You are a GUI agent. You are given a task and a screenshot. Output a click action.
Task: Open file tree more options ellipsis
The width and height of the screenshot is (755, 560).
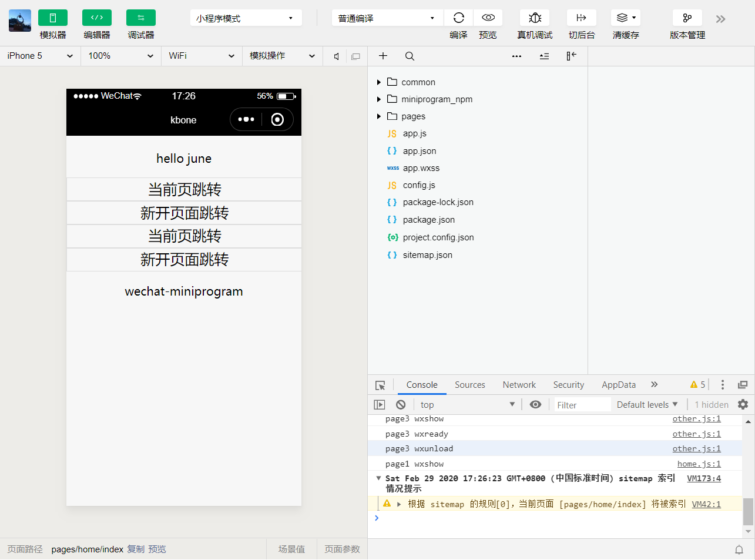point(516,56)
